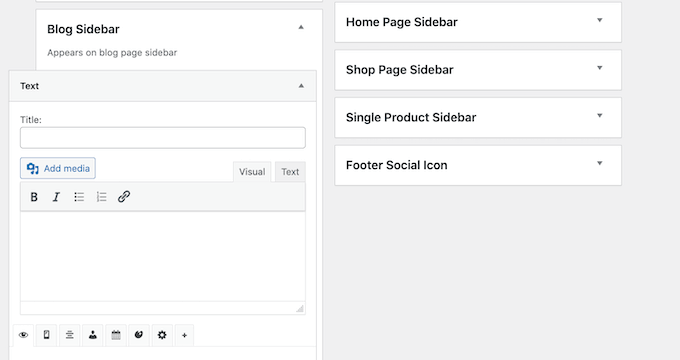Image resolution: width=680 pixels, height=360 pixels.
Task: Click the insert link icon
Action: point(124,197)
